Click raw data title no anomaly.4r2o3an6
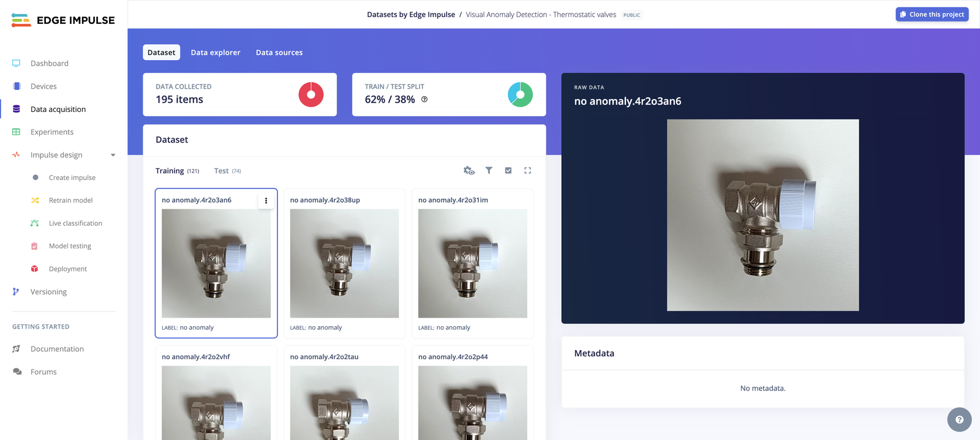The width and height of the screenshot is (980, 440). [628, 101]
